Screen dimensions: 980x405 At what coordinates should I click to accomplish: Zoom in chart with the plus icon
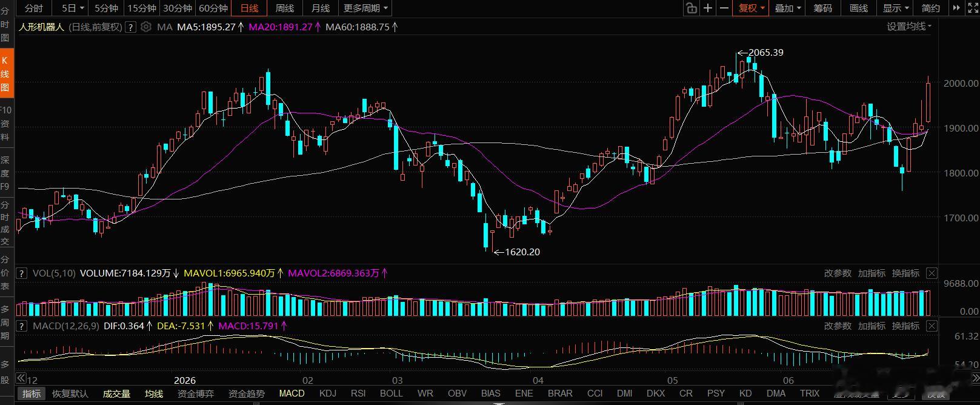(708, 8)
